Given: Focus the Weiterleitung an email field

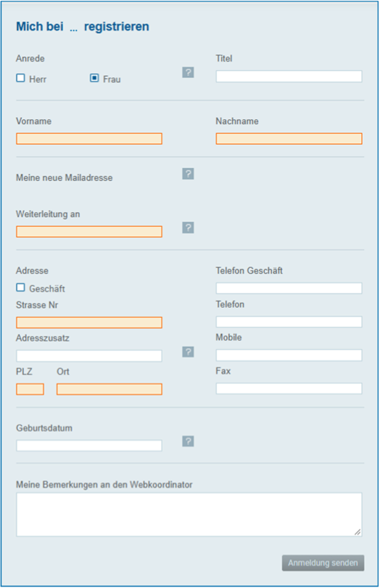Looking at the screenshot, I should (x=89, y=232).
